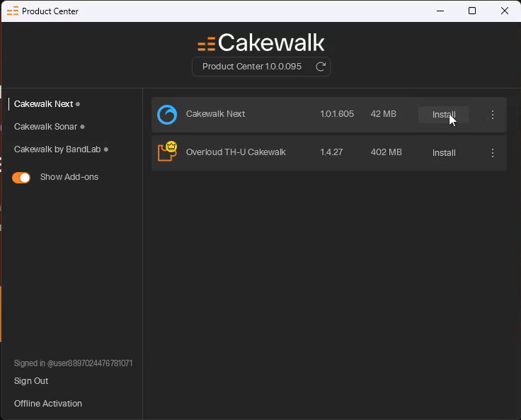Select Cakewalk Next in the sidebar

(43, 104)
